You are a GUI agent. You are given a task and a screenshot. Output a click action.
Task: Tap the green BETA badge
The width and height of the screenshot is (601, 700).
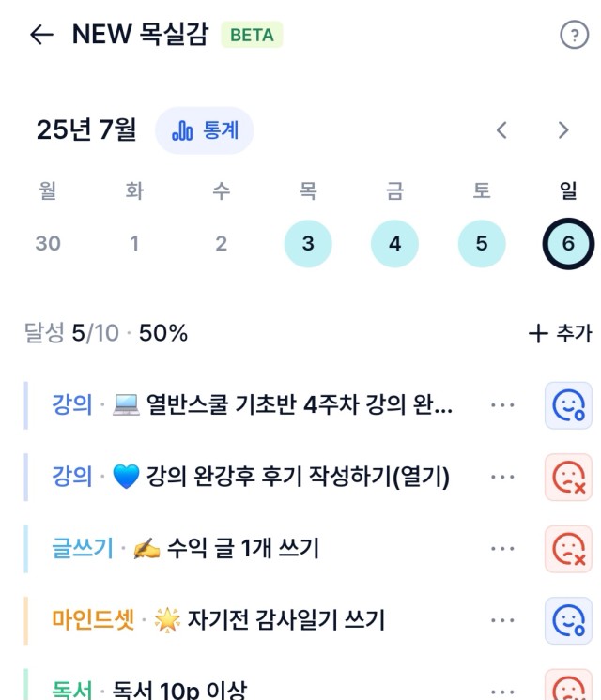click(252, 35)
